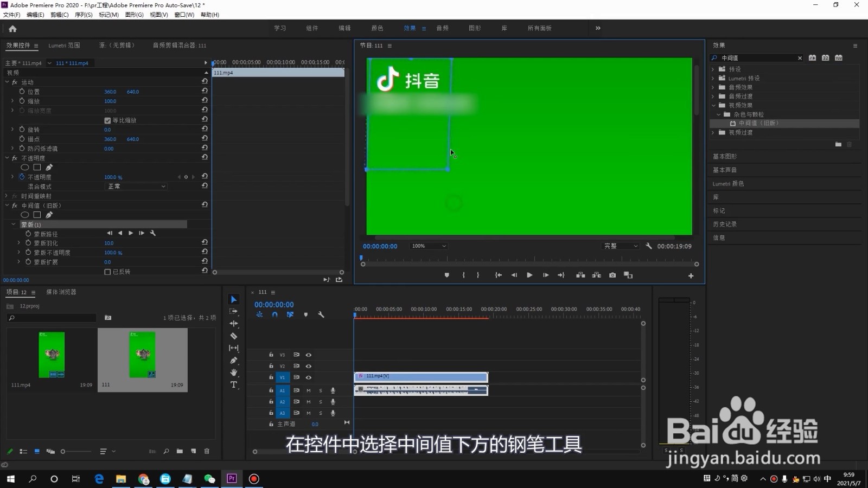The image size is (868, 488).
Task: Open 剪辑(C) menu
Action: tap(60, 15)
